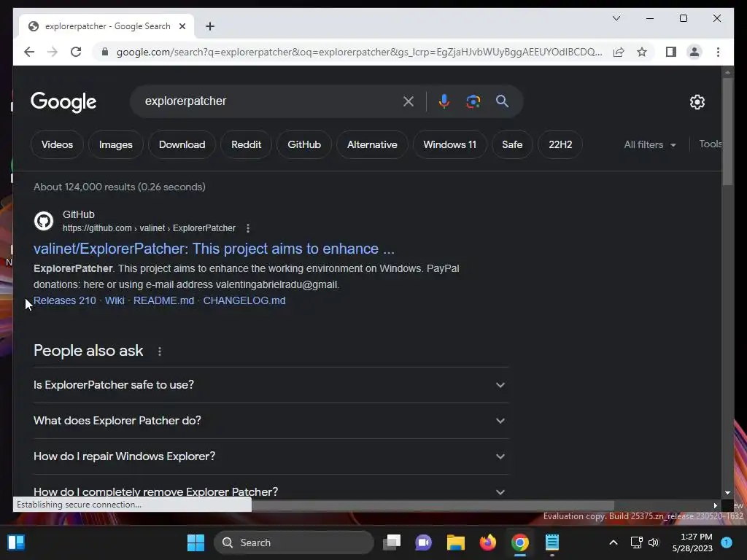Screen dimensions: 747x560
Task: Launch Firefox from the taskbar
Action: (x=487, y=542)
